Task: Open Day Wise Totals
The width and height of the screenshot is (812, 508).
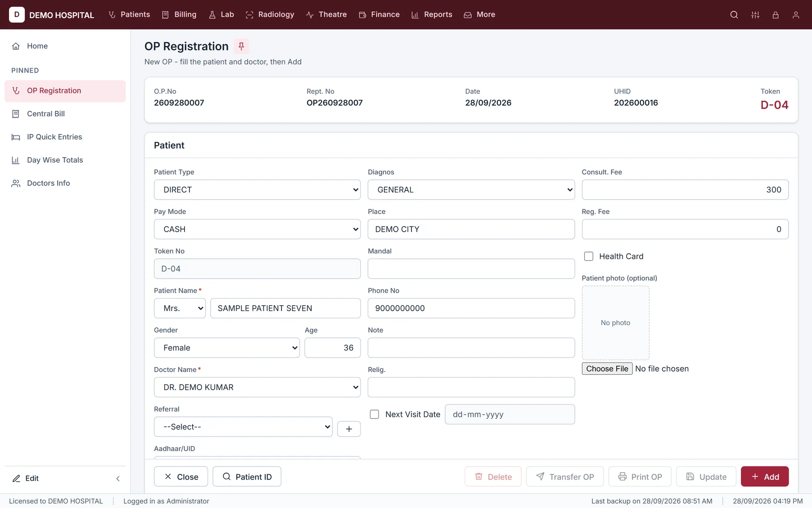Action: pyautogui.click(x=65, y=160)
